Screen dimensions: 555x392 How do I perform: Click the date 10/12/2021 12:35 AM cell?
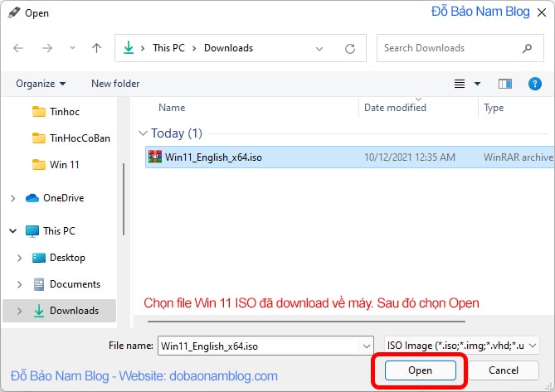tap(410, 157)
